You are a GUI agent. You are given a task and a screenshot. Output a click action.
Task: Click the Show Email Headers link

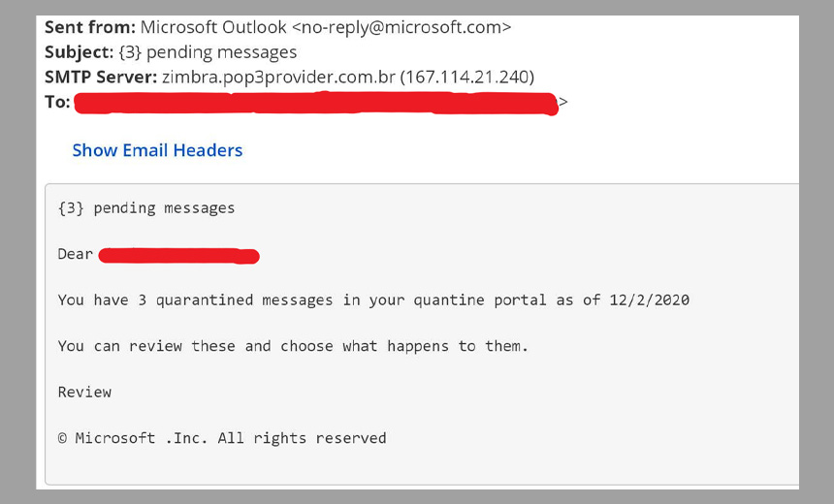pos(157,150)
